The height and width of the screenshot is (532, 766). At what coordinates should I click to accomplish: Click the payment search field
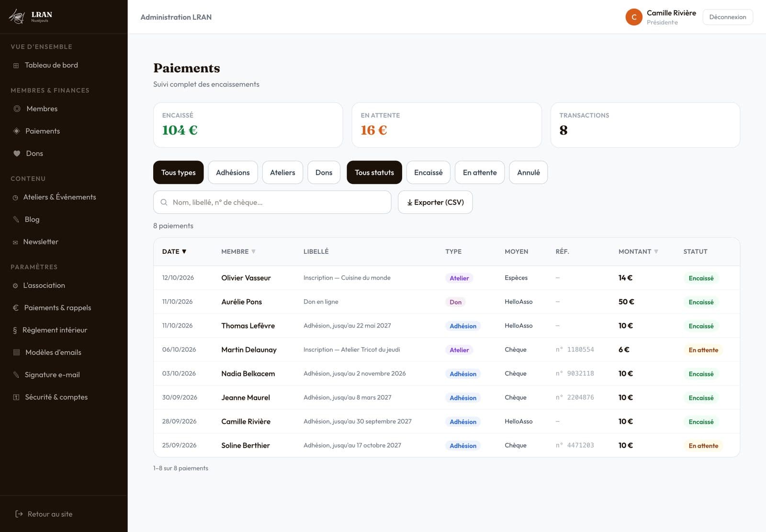point(272,202)
